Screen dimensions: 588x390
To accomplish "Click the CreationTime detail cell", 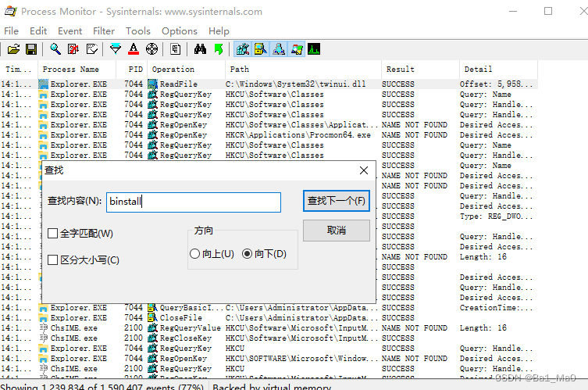I will coord(496,308).
